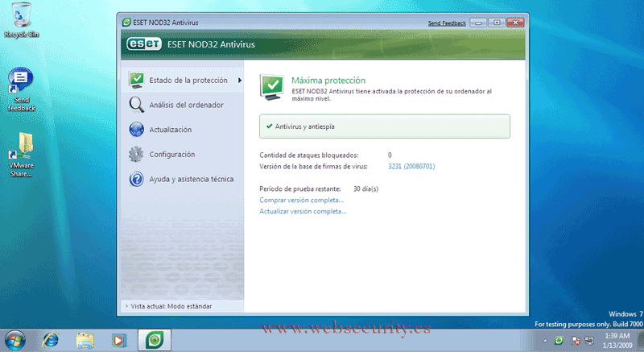Open Windows Explorer from taskbar
This screenshot has height=352, width=644.
tap(85, 341)
